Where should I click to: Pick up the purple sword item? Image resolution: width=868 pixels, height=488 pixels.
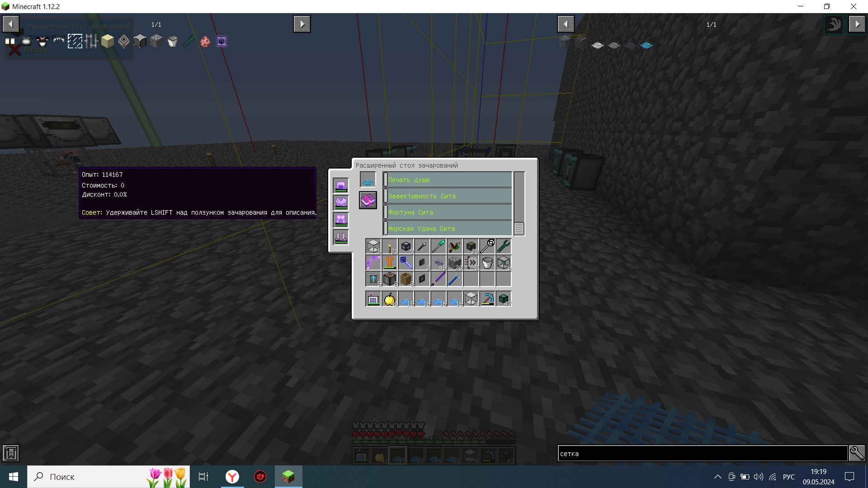pos(439,279)
